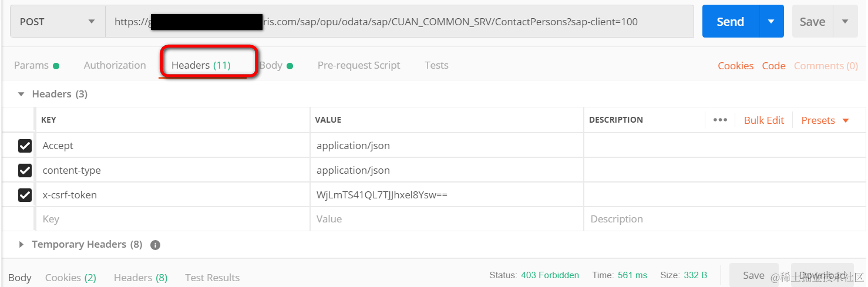Open the Pre-request Script tab
Screen dimensions: 868x287
(358, 65)
